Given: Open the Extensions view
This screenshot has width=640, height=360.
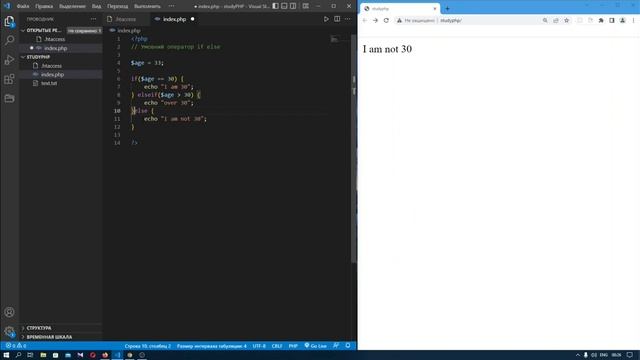Looking at the screenshot, I should tap(9, 79).
